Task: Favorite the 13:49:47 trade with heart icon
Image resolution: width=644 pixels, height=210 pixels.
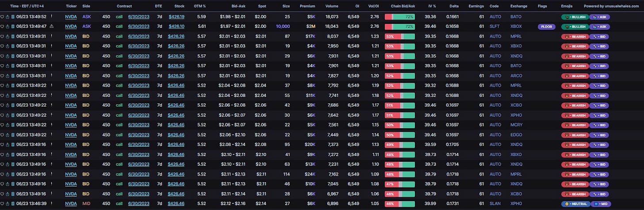Action: (2, 26)
